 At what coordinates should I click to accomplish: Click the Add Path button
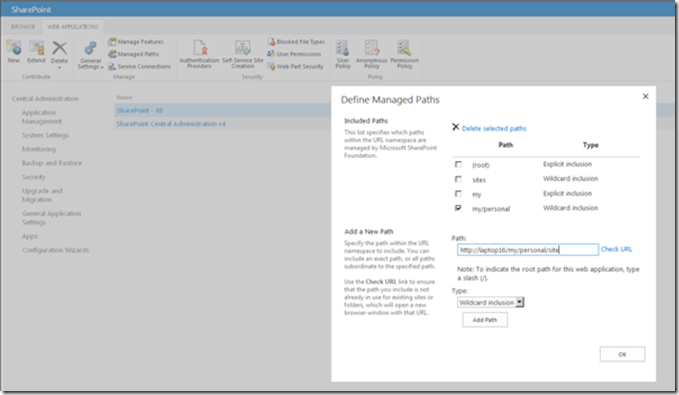tap(485, 320)
